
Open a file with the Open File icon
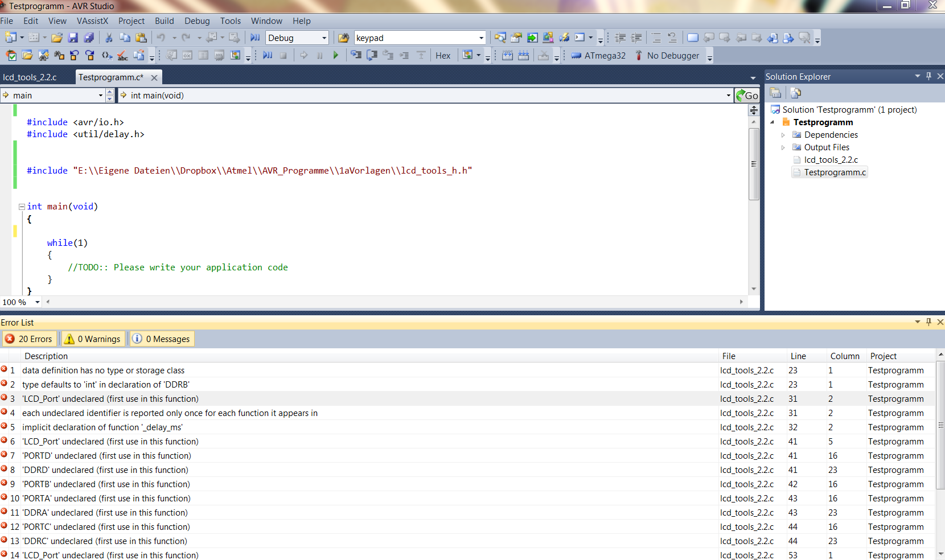(x=56, y=38)
